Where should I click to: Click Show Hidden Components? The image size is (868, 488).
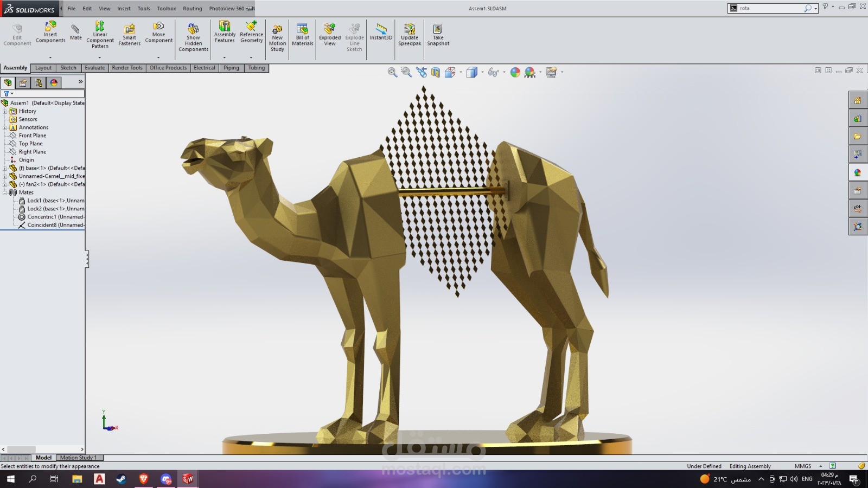193,37
